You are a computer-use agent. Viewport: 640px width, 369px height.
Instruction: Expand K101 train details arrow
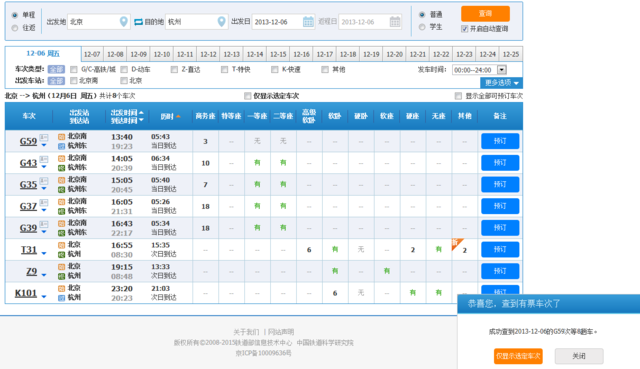[x=44, y=297]
